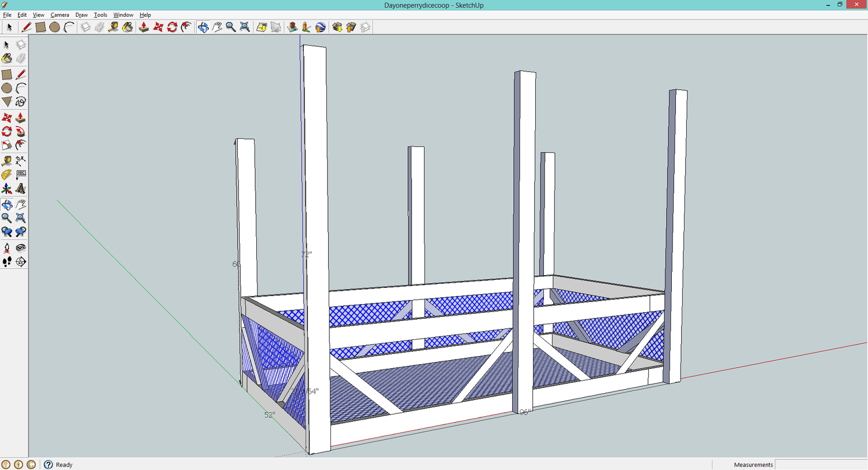This screenshot has height=470, width=868.
Task: Activate the Section Plane tool
Action: click(21, 262)
